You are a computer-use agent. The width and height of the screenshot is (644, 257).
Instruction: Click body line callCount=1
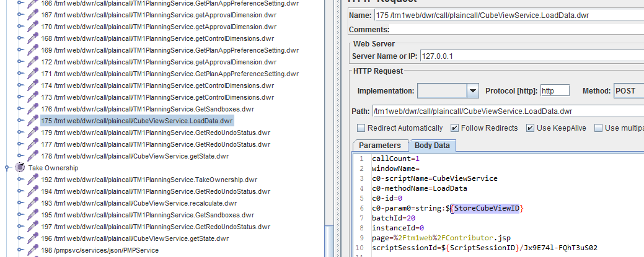point(395,159)
